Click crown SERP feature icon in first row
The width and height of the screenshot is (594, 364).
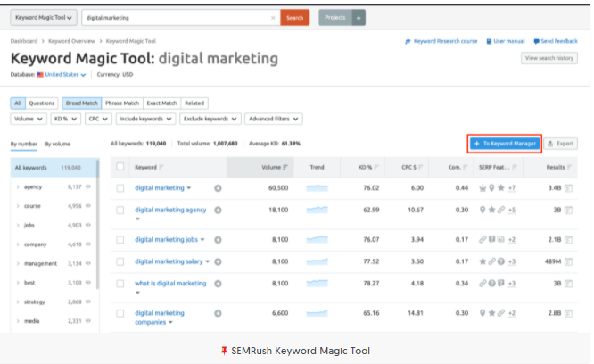(x=483, y=188)
